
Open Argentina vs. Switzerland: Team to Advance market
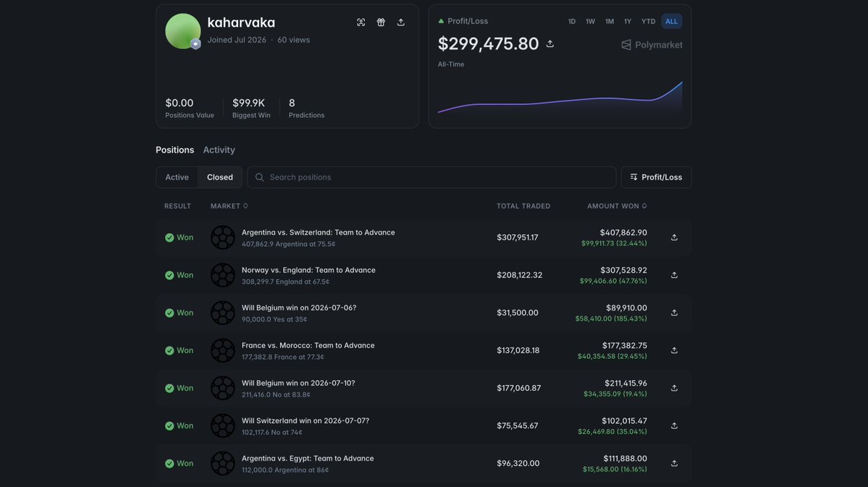(319, 232)
